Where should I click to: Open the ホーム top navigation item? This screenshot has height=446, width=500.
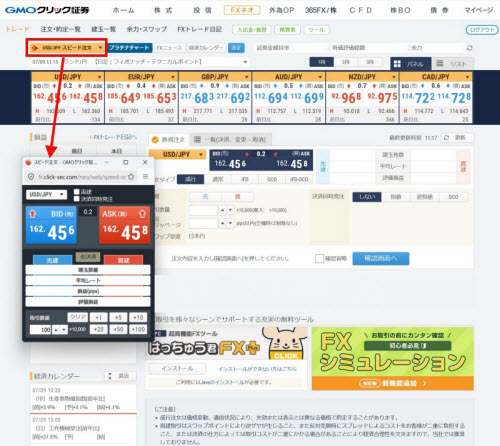123,10
